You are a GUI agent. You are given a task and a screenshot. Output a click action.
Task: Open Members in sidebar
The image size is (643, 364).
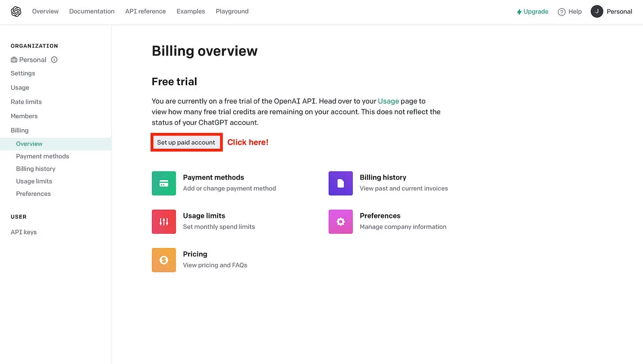(x=24, y=116)
